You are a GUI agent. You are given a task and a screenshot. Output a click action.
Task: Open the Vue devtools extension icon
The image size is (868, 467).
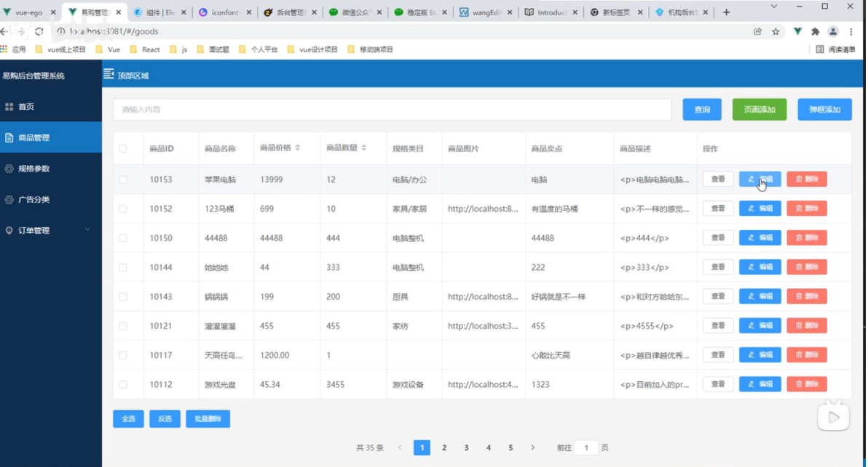pos(797,31)
